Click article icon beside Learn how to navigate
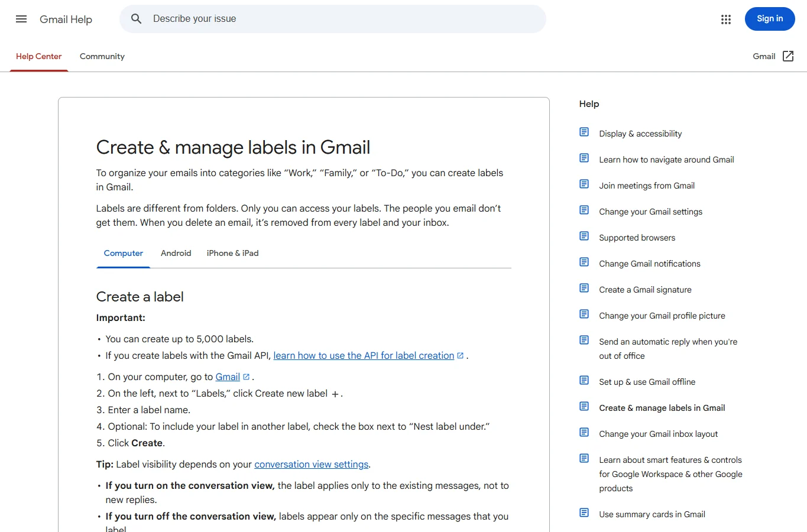This screenshot has width=807, height=532. pyautogui.click(x=584, y=158)
